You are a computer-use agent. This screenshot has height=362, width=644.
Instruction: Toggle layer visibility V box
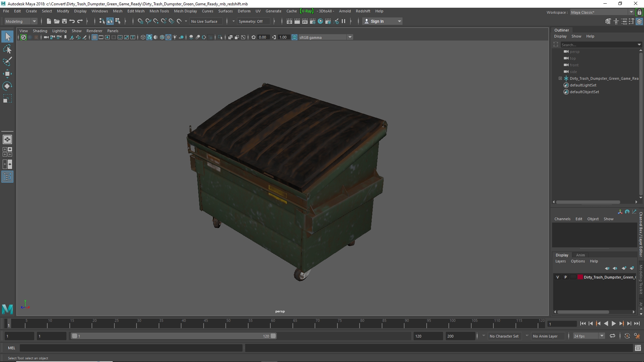[557, 277]
